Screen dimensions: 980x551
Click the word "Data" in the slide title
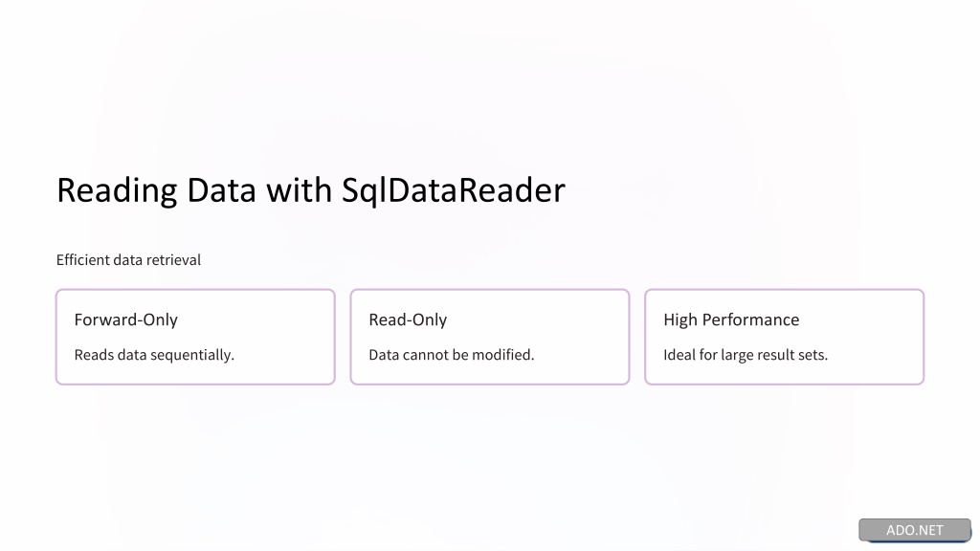(221, 190)
